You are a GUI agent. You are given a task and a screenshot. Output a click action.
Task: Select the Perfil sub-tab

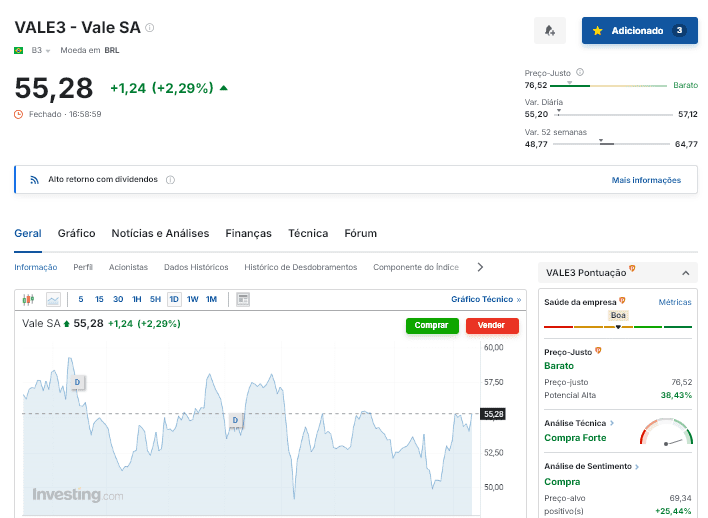(x=83, y=267)
